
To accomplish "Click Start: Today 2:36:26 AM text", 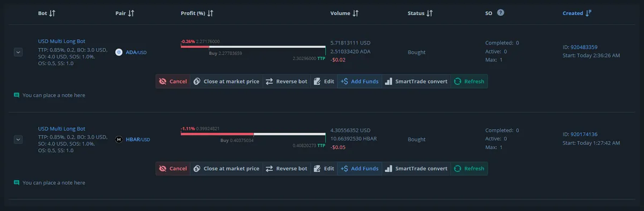I will coord(591,56).
